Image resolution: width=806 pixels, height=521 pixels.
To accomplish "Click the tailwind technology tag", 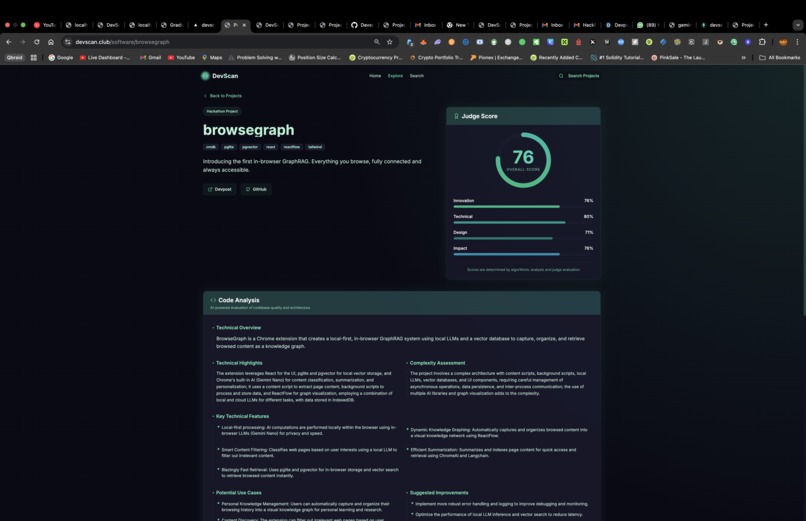I will point(315,147).
